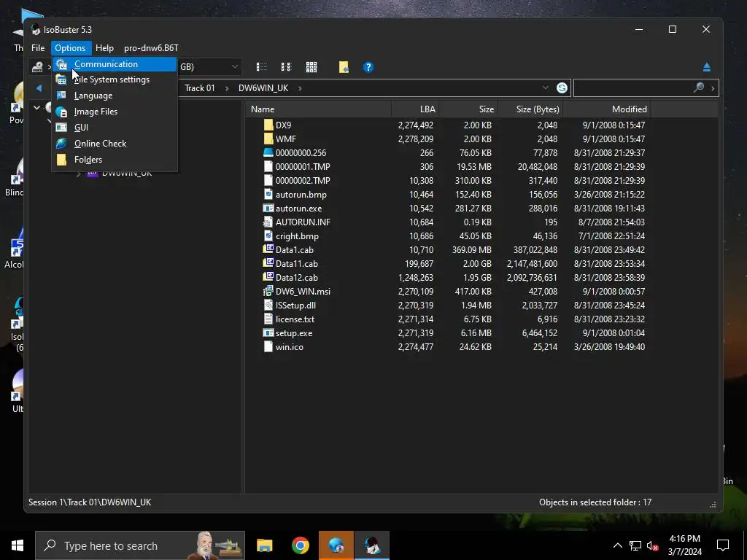Select the win.ico file icon
The image size is (747, 560).
click(268, 346)
